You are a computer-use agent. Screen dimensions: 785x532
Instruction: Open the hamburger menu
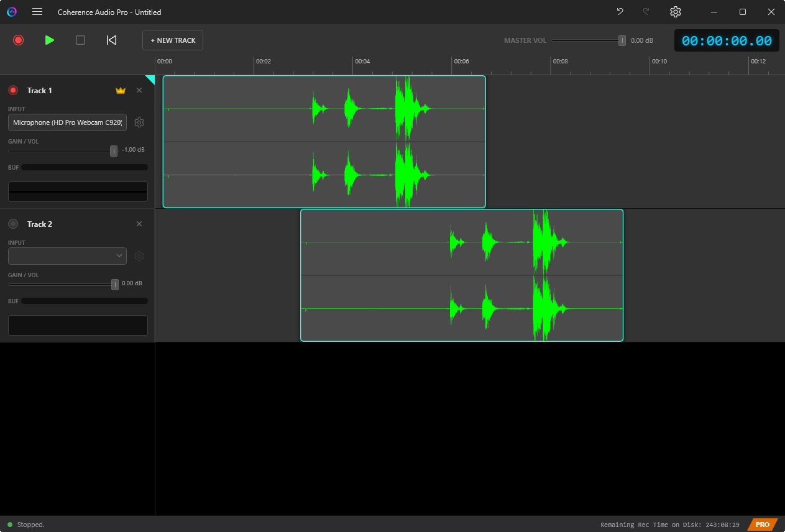click(37, 12)
